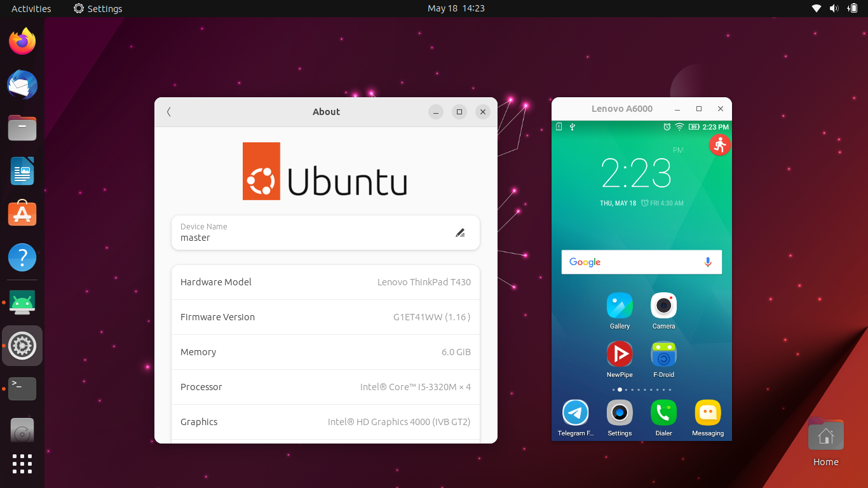Open Terminal from the dock
The image size is (868, 488).
(x=22, y=388)
